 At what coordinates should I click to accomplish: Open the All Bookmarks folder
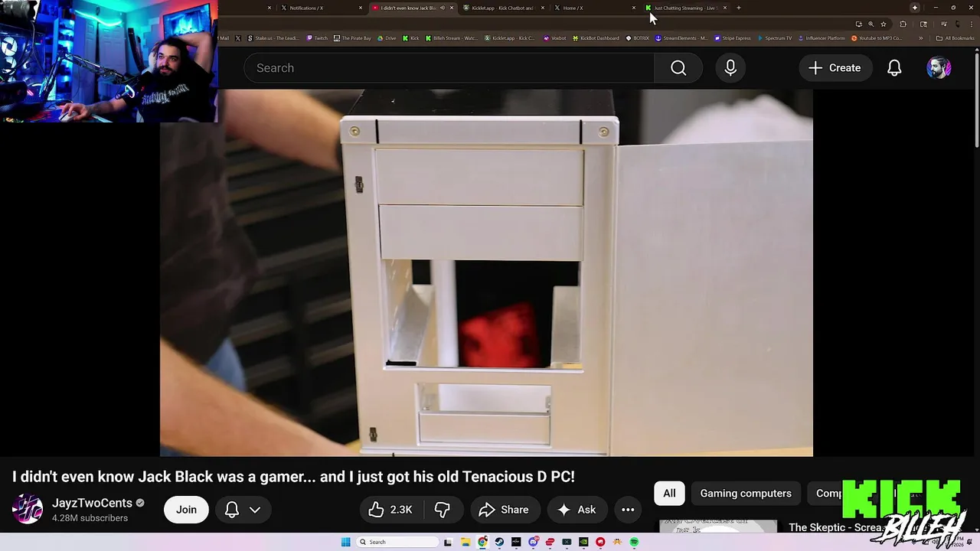click(x=955, y=38)
